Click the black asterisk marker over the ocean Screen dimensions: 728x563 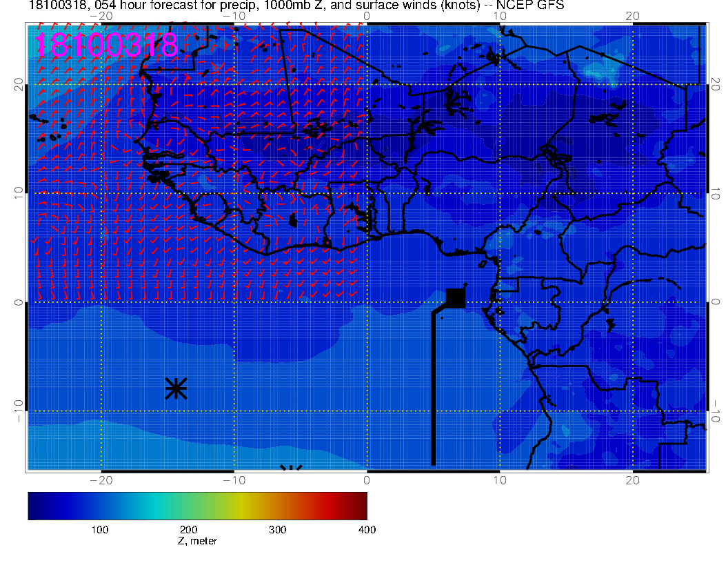176,389
